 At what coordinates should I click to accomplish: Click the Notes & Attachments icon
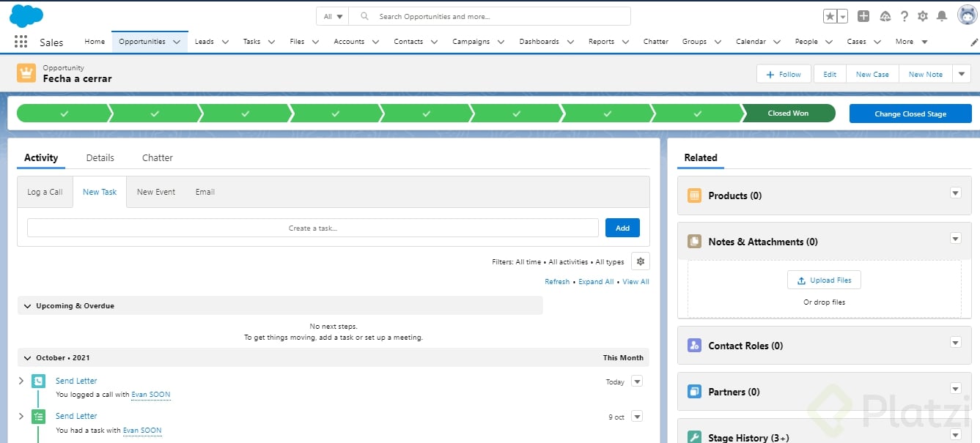tap(694, 242)
